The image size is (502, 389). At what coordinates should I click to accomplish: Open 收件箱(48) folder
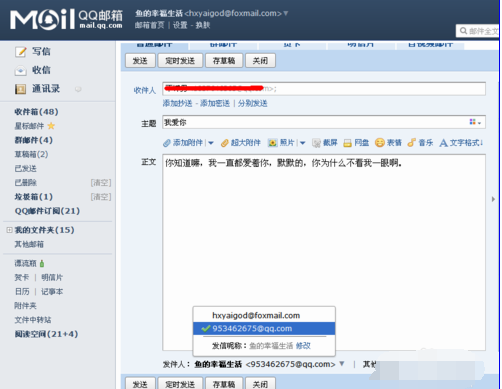point(36,112)
